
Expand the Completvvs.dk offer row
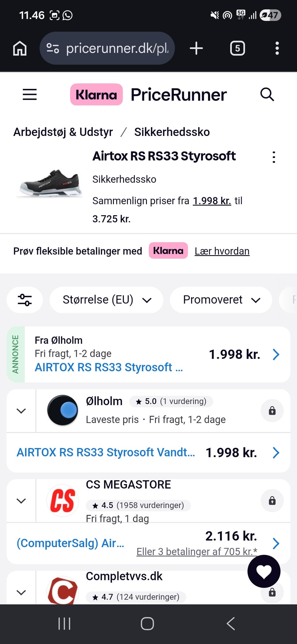[x=21, y=592]
